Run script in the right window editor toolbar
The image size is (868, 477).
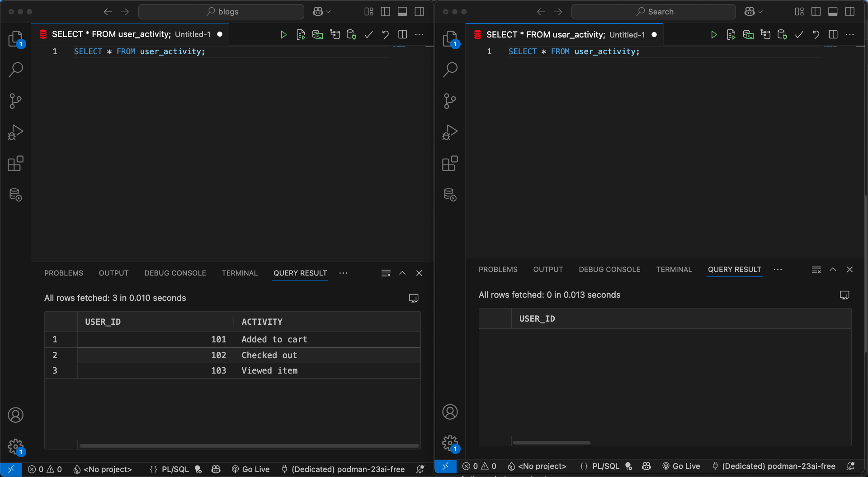click(731, 35)
